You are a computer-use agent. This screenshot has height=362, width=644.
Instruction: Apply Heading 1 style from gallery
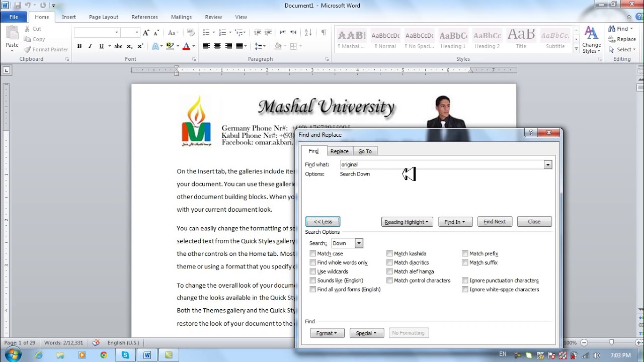(453, 39)
